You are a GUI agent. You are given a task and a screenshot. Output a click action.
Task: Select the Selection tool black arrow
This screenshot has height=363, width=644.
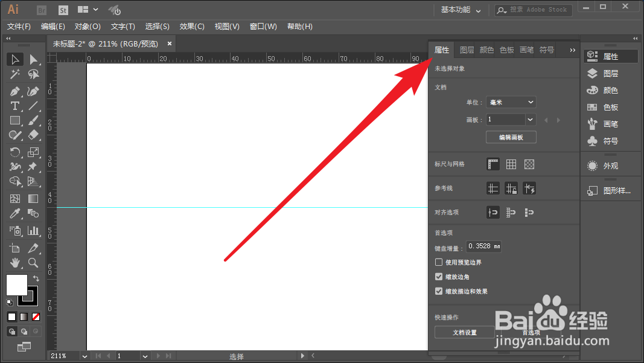pyautogui.click(x=14, y=60)
